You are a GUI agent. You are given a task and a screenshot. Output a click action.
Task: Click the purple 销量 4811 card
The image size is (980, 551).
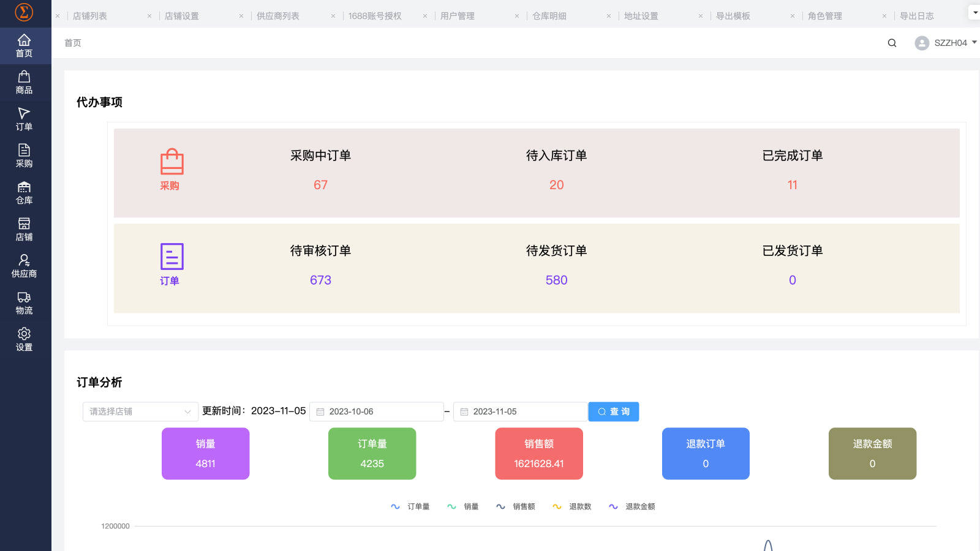(x=206, y=454)
